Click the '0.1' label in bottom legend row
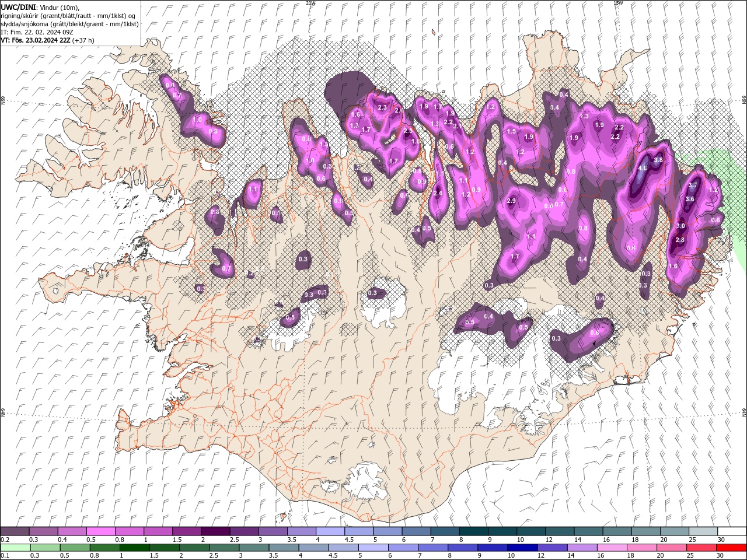The image size is (747, 560). tap(5, 556)
